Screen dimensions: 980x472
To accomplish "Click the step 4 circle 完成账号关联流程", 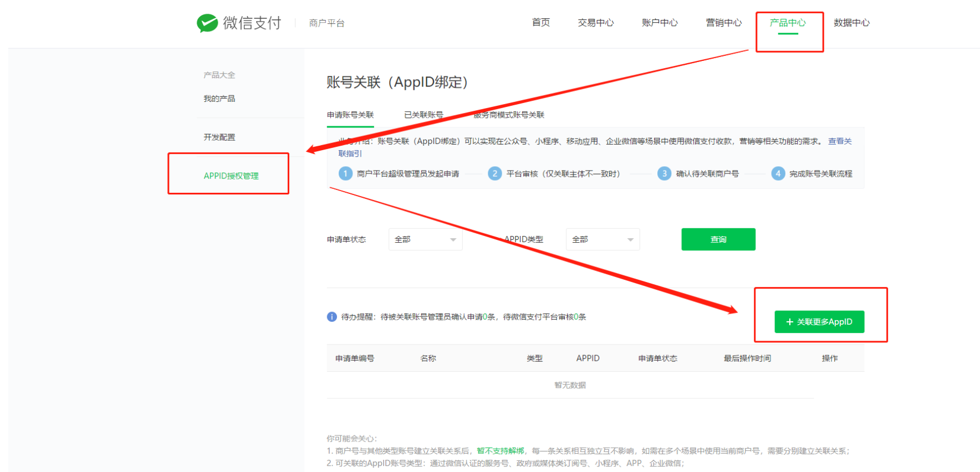I will coord(778,173).
